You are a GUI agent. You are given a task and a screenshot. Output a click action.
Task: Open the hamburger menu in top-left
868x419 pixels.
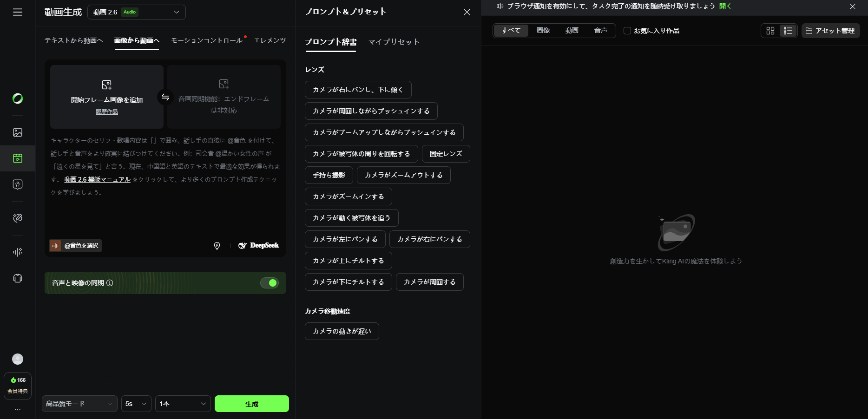pos(18,12)
